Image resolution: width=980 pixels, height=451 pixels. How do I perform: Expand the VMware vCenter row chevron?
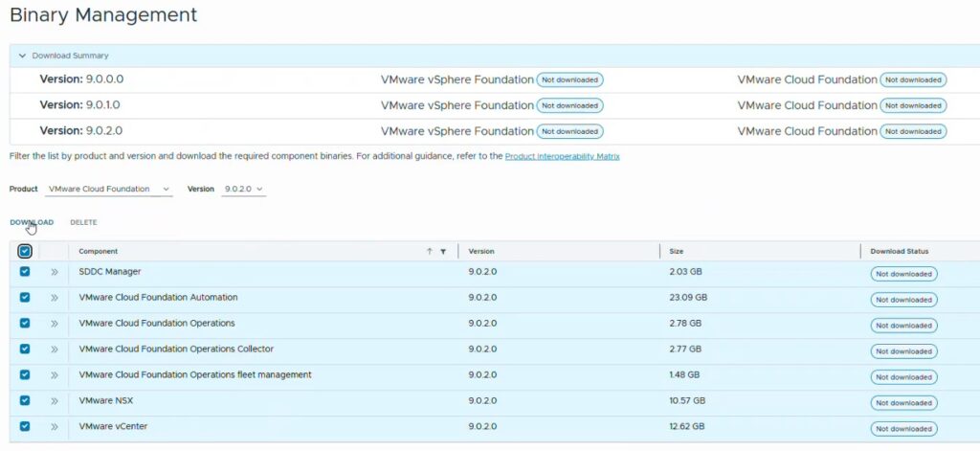54,427
